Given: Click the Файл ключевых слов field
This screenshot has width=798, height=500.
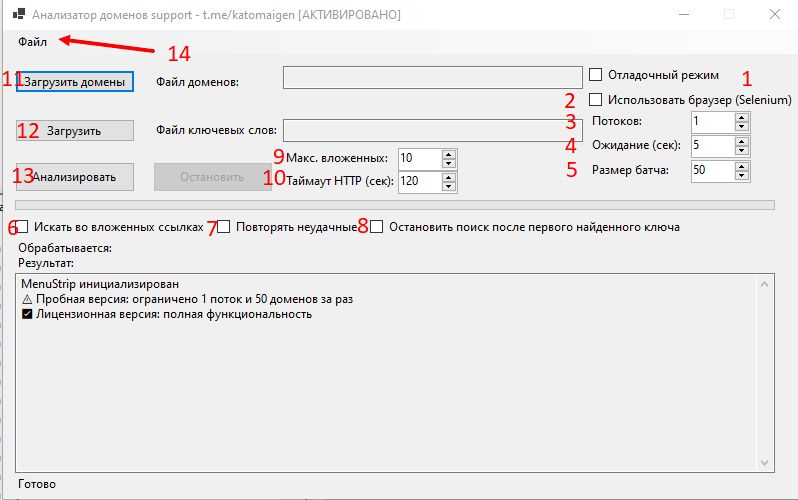Looking at the screenshot, I should (432, 131).
